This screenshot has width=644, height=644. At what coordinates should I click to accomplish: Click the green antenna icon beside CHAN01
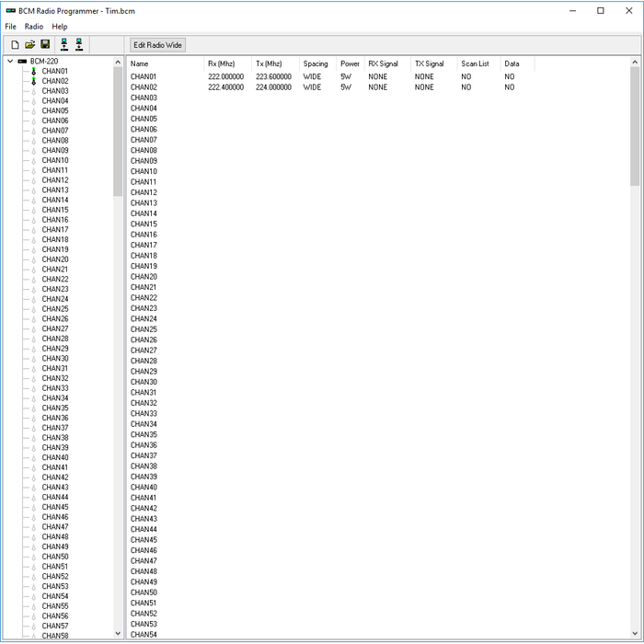pos(33,71)
